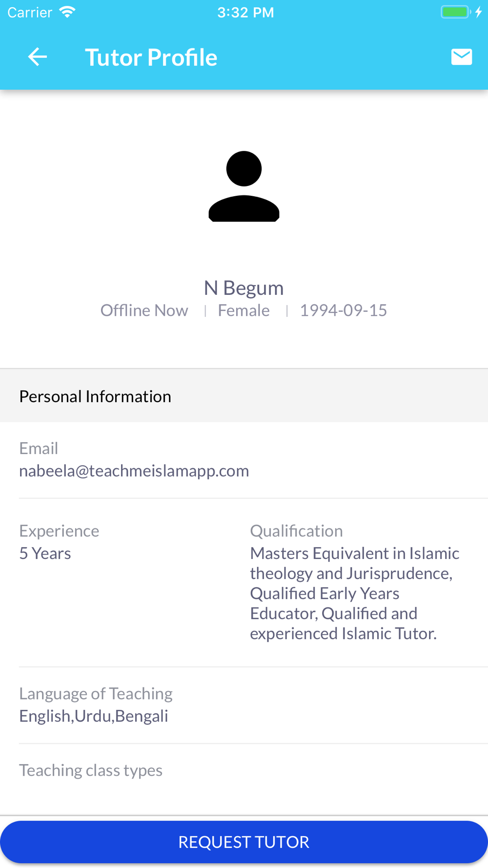
Task: Tap the battery status icon
Action: [x=456, y=12]
